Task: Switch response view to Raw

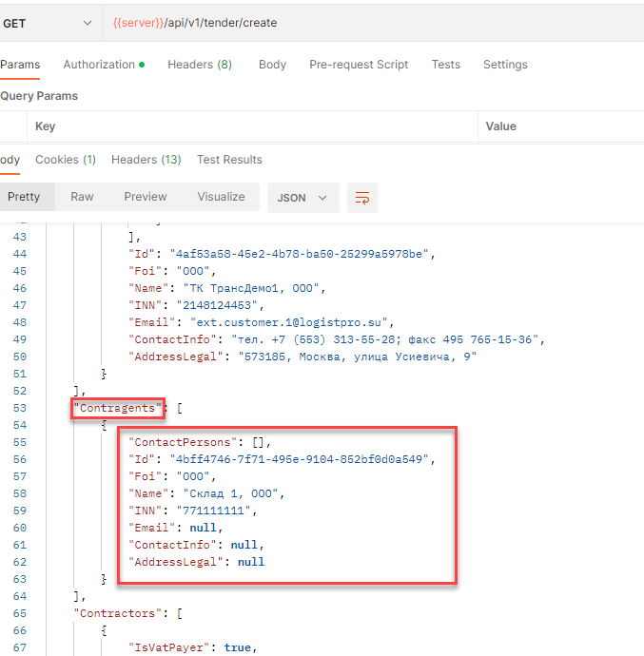Action: [82, 197]
